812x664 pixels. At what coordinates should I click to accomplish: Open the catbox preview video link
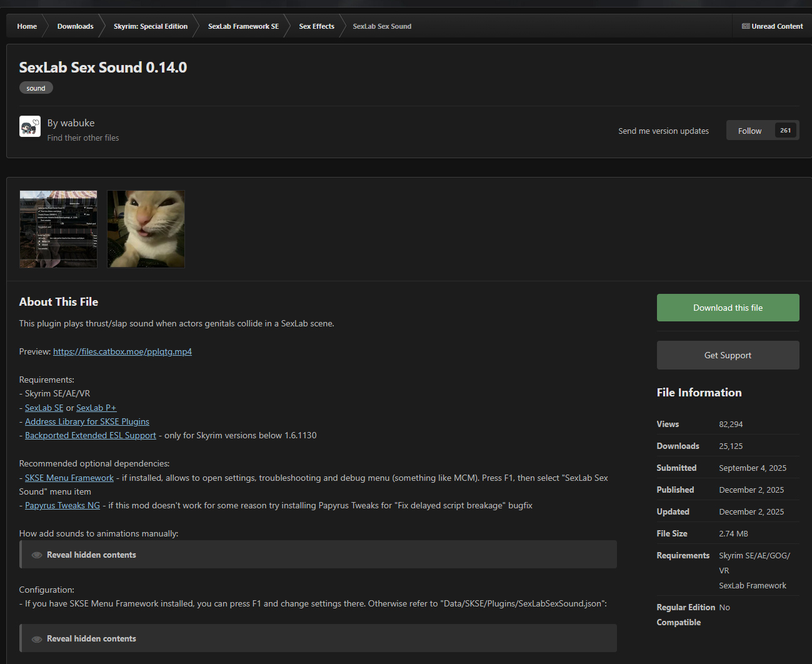(x=123, y=351)
